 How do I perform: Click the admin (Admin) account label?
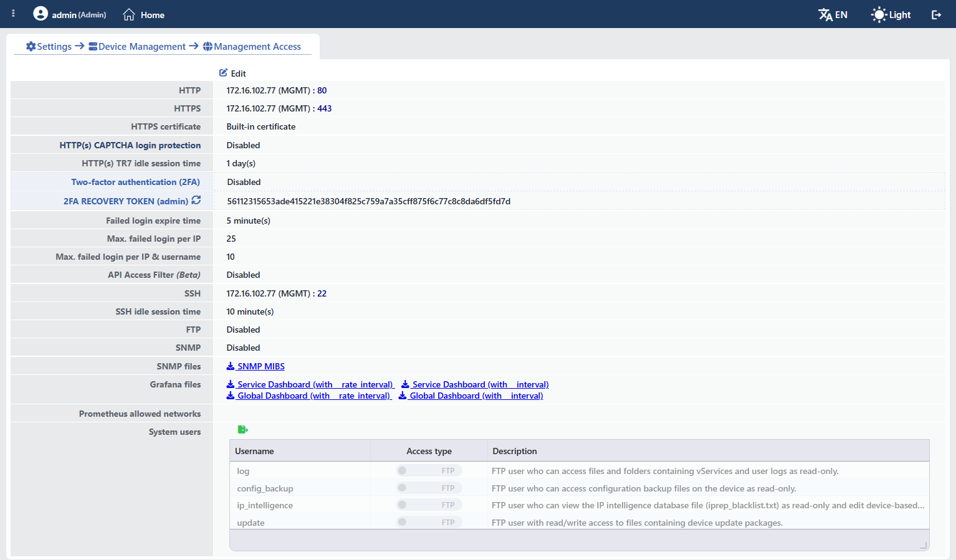pos(79,15)
